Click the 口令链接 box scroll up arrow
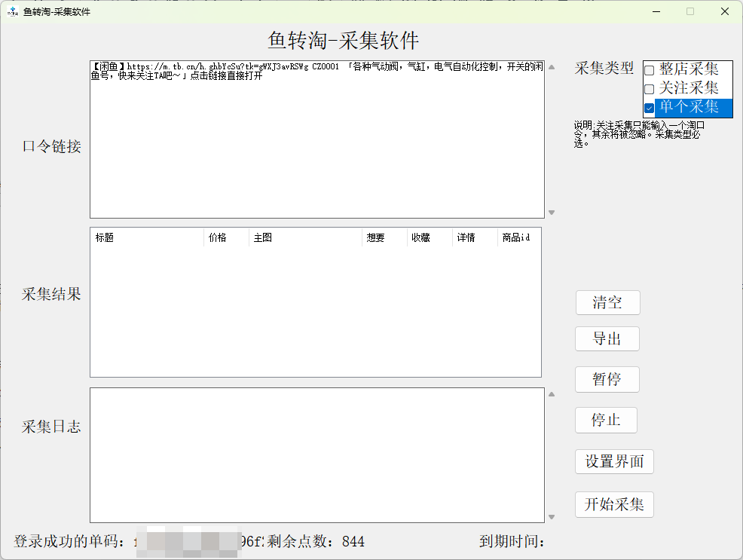This screenshot has height=560, width=743. pos(552,67)
